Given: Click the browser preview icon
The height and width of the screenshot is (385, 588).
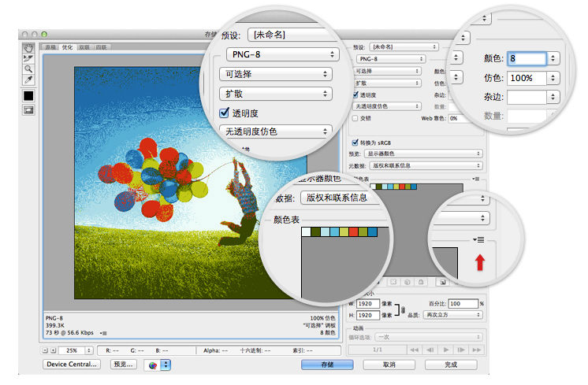Looking at the screenshot, I should click(x=153, y=365).
